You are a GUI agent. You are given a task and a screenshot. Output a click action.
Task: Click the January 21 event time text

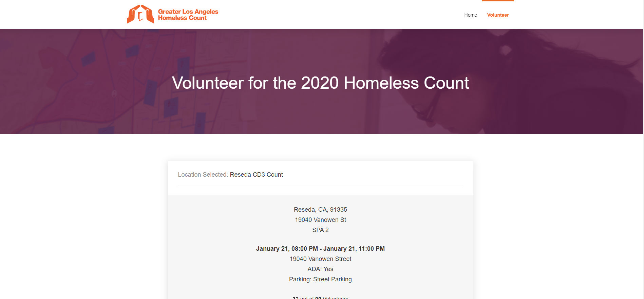point(320,249)
